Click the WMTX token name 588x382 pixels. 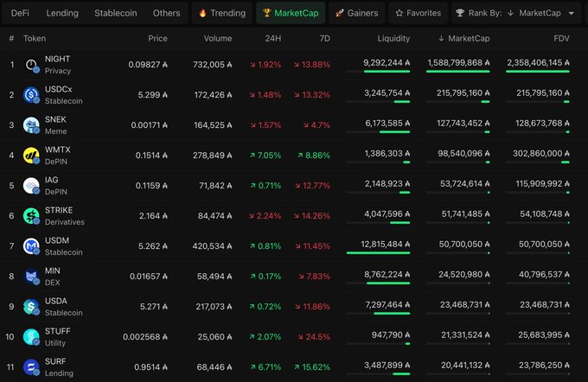(58, 150)
